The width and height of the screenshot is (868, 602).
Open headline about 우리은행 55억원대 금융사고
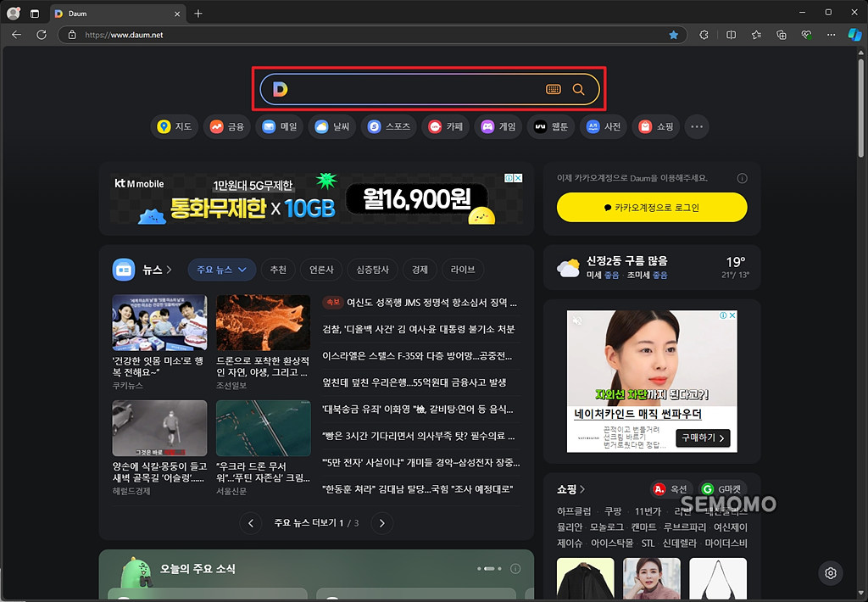414,382
